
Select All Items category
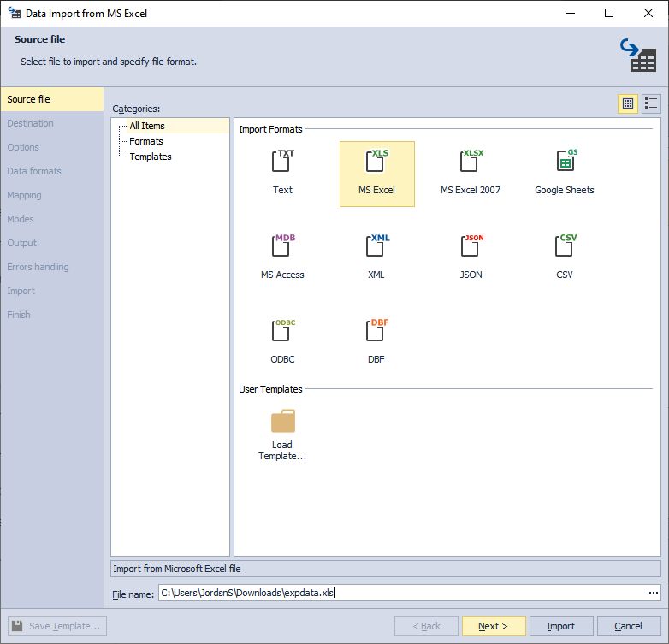(x=147, y=126)
